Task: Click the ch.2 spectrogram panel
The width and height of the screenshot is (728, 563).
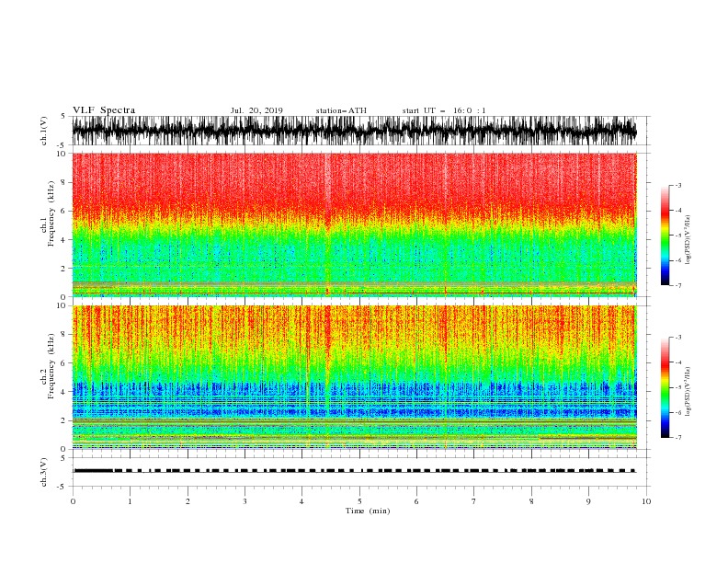Action: 354,377
